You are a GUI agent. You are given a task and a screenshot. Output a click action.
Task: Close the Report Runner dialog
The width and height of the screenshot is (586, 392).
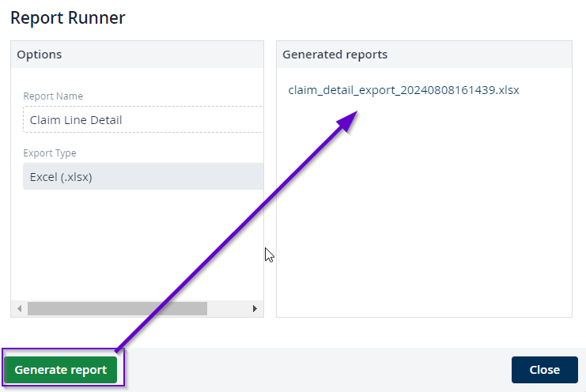coord(544,370)
